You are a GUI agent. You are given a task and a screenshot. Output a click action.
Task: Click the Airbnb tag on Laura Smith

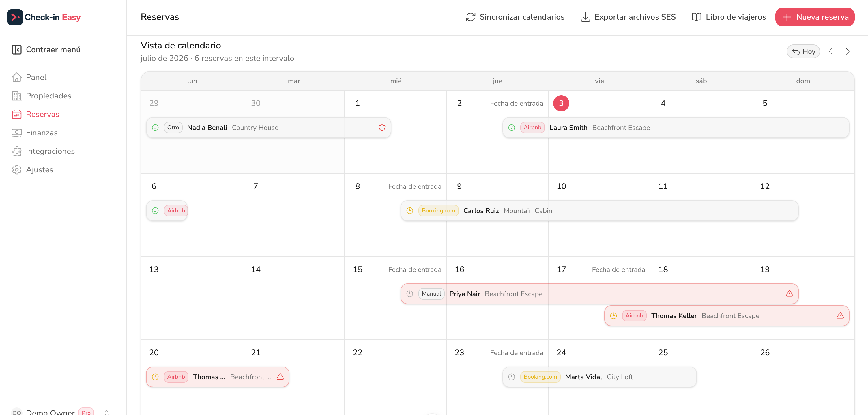(x=532, y=128)
